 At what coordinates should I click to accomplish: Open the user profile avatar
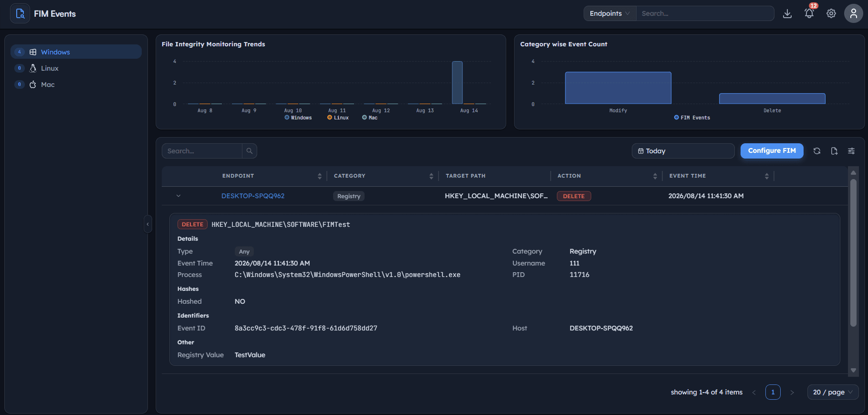click(854, 13)
